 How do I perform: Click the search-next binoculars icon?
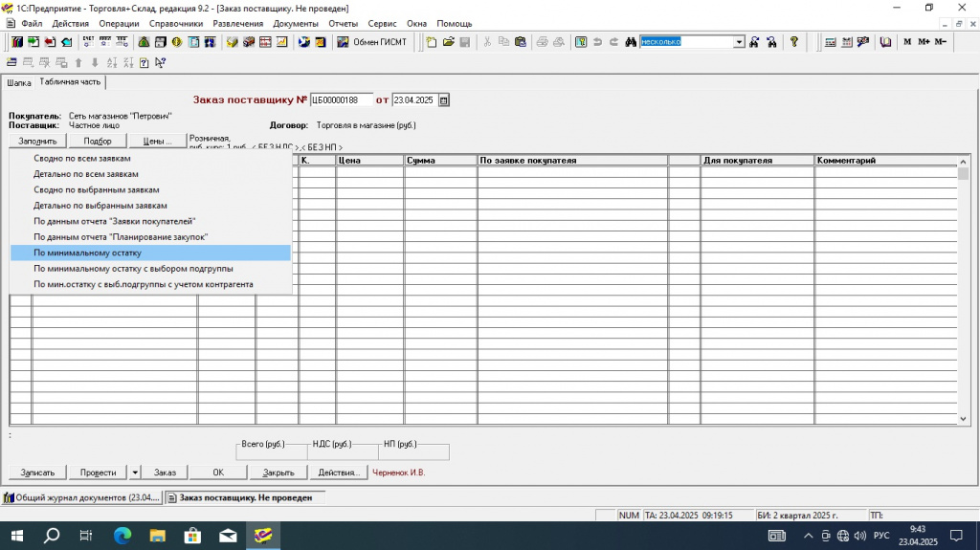[x=754, y=42]
